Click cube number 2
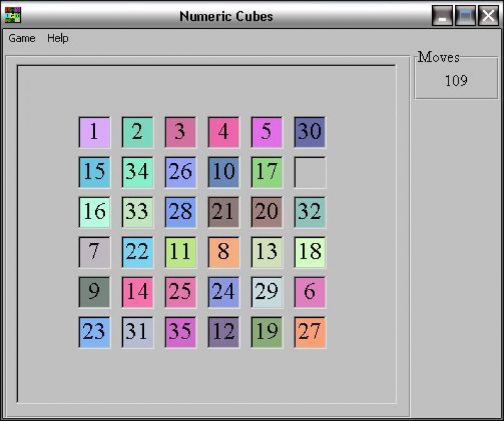 pos(137,132)
